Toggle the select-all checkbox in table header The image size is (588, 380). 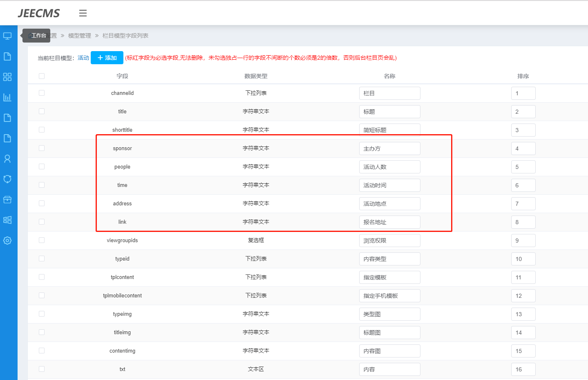(x=42, y=76)
